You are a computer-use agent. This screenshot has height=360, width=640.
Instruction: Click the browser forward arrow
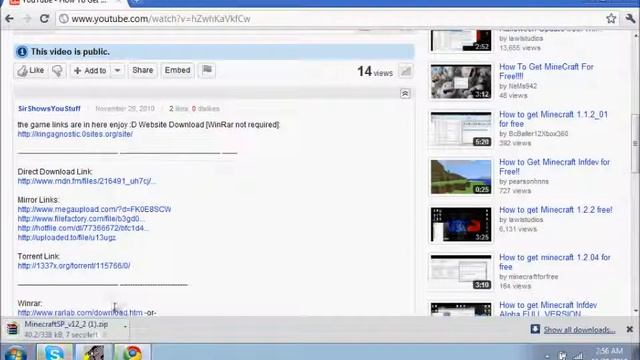tap(27, 19)
